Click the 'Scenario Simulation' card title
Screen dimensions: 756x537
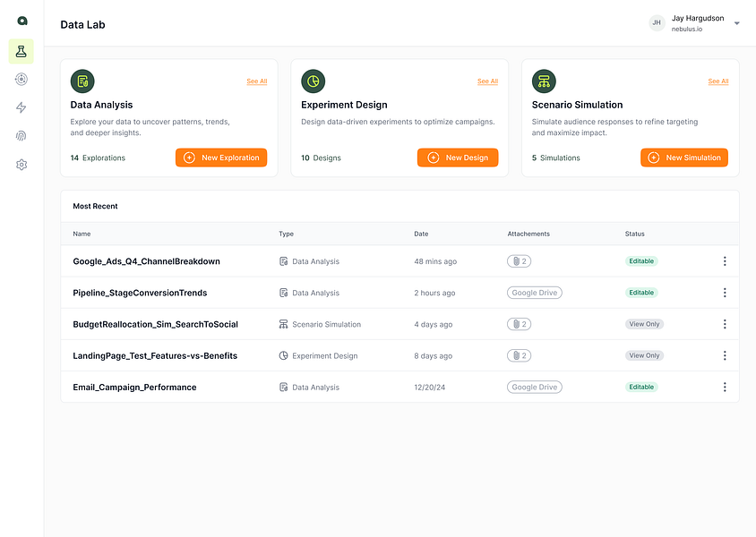pos(577,105)
